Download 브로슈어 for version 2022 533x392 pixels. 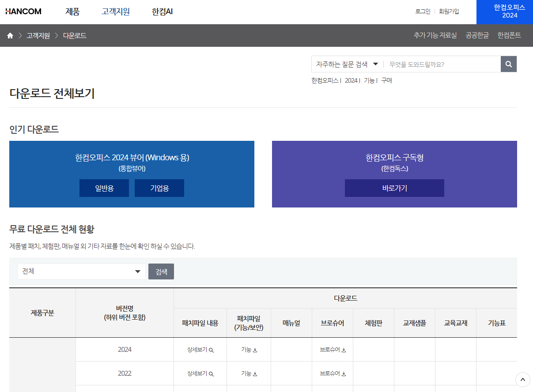click(x=333, y=373)
